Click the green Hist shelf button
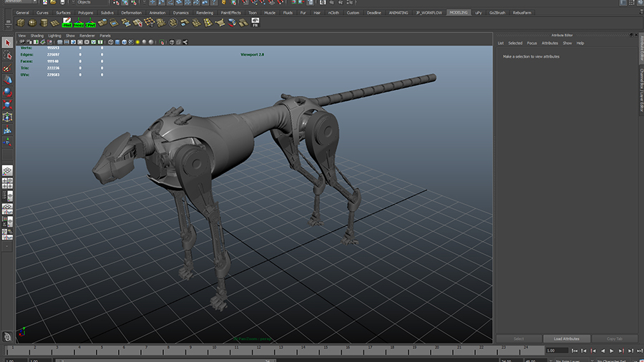Image resolution: width=644 pixels, height=362 pixels. click(67, 23)
